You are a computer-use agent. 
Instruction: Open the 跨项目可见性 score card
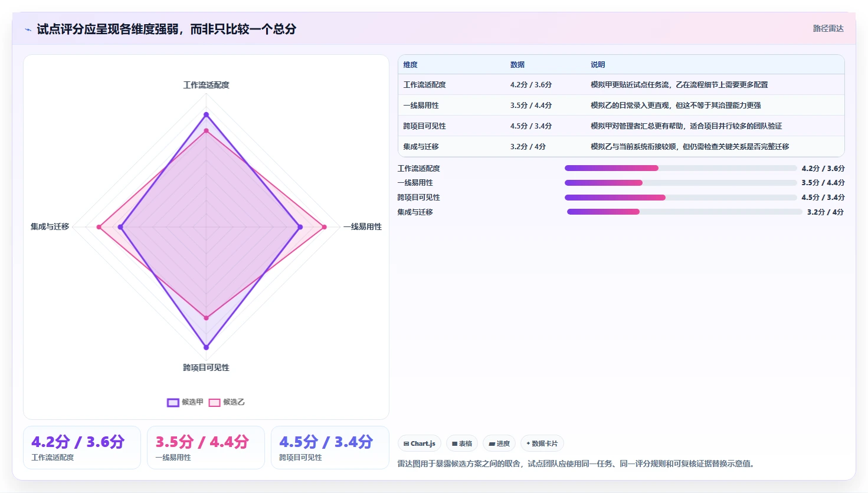330,448
